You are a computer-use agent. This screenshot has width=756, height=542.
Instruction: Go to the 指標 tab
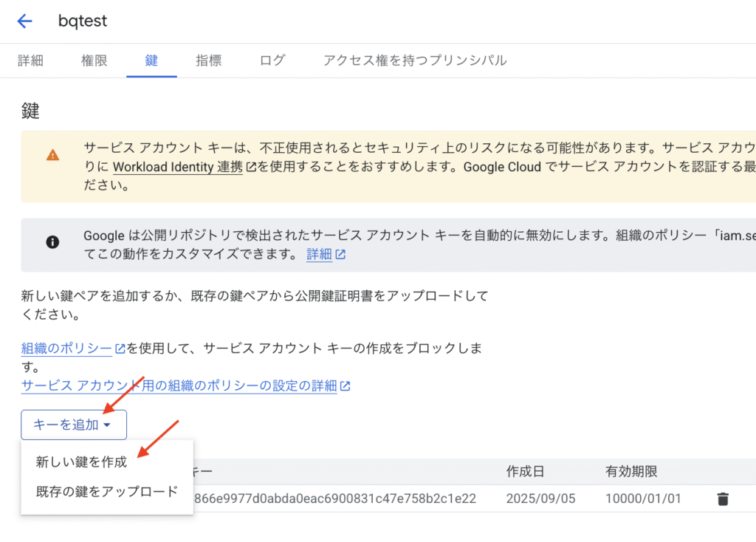209,61
